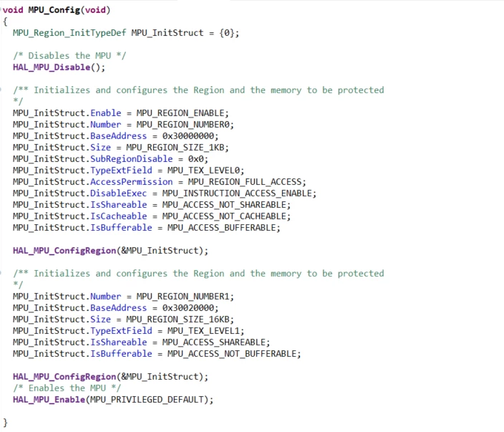Viewport: 504px width, 432px height.
Task: Click MPU_ACCESS_NOT_SHAREABLE value
Action: tap(224, 205)
